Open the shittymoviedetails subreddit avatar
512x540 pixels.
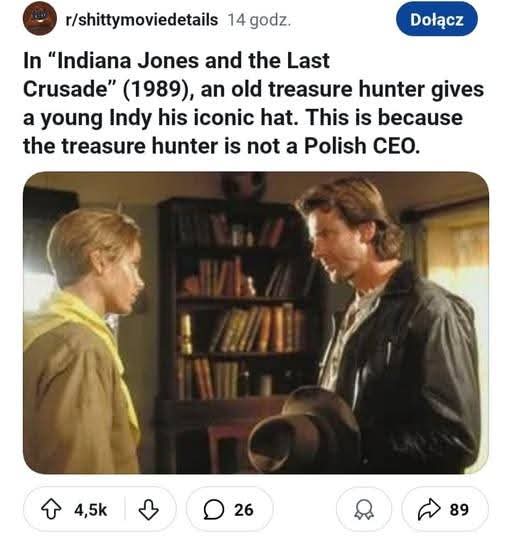[40, 19]
